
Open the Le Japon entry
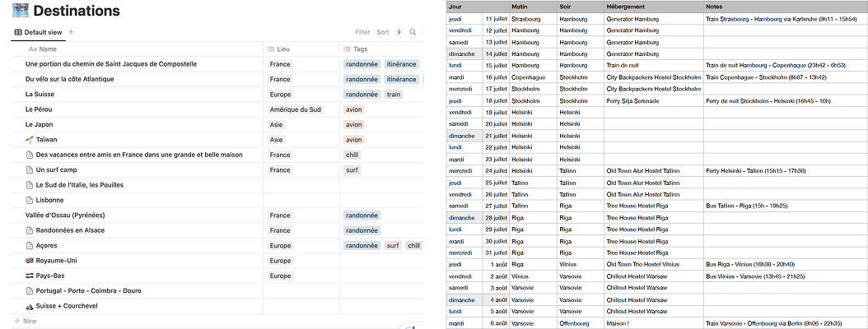click(40, 124)
